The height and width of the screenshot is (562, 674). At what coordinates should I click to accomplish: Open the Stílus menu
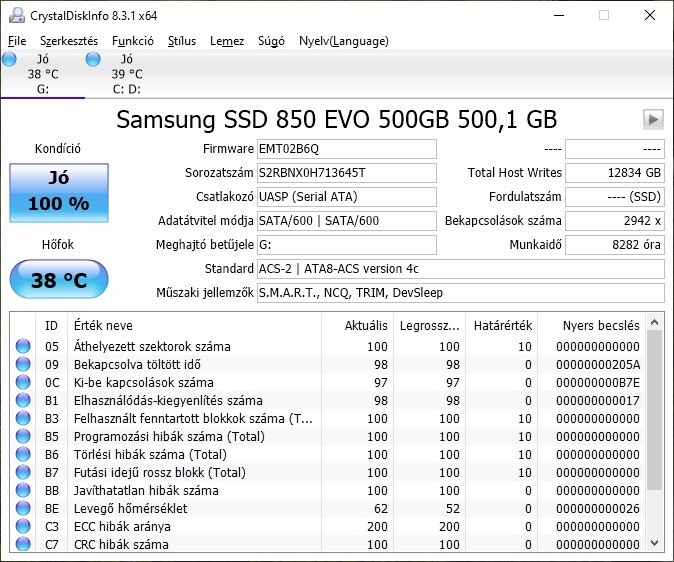[182, 41]
